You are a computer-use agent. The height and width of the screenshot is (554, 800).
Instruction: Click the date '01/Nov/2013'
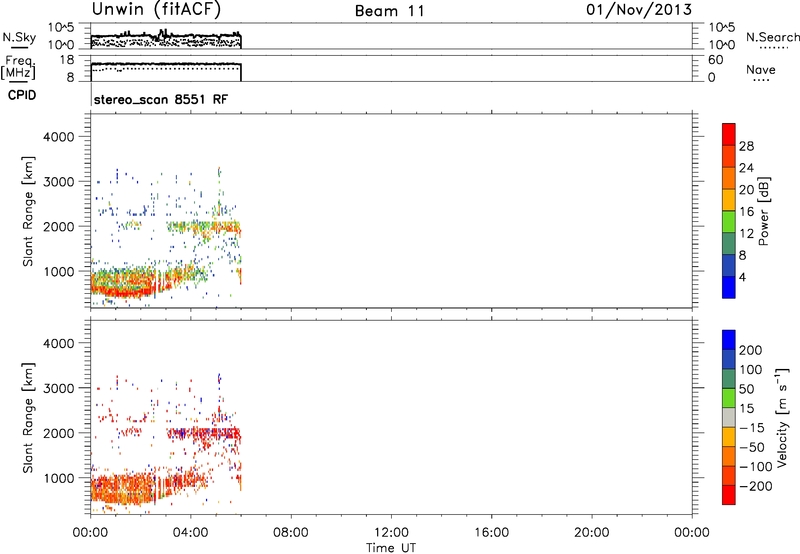639,10
